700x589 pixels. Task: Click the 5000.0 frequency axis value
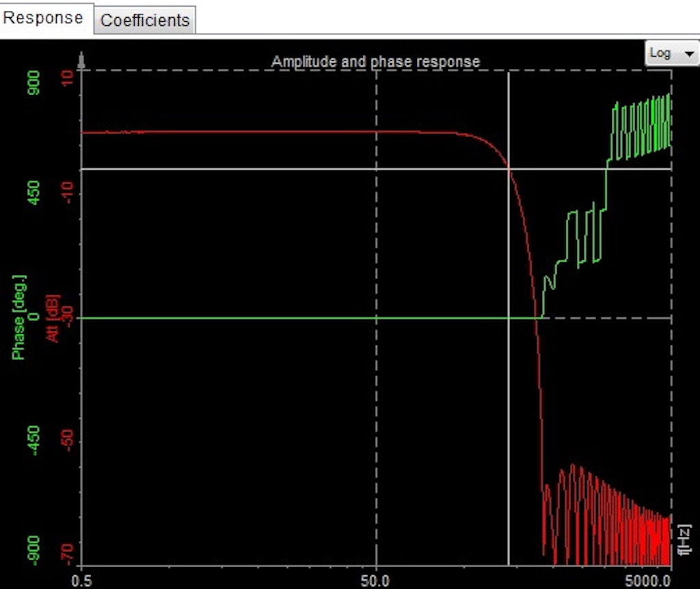pyautogui.click(x=648, y=581)
